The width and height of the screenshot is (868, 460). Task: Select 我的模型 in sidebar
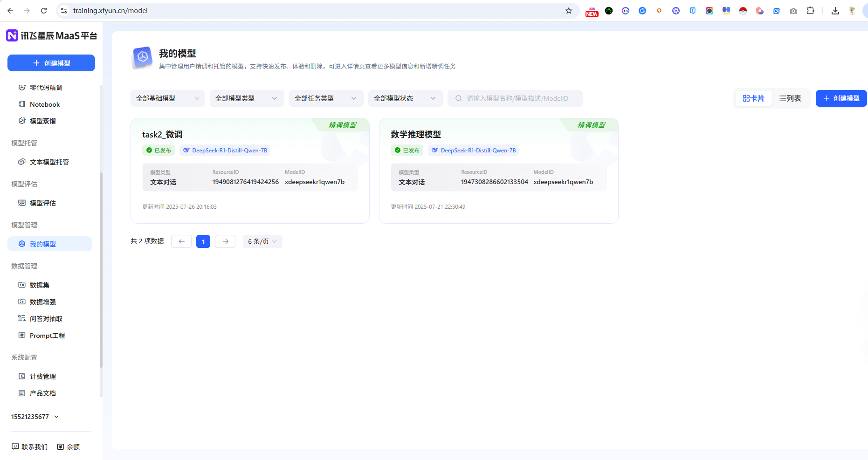[50, 244]
